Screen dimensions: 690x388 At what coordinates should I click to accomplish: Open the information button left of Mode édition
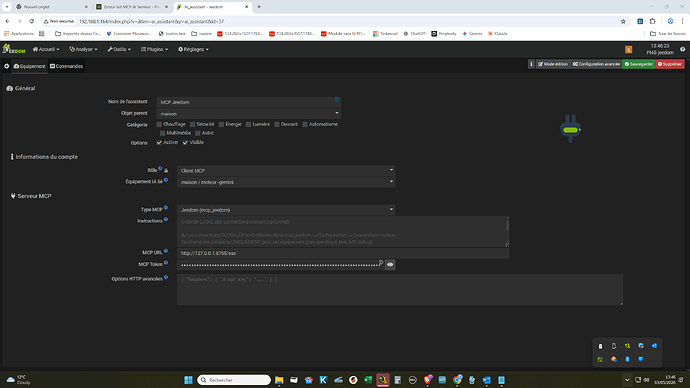(531, 64)
